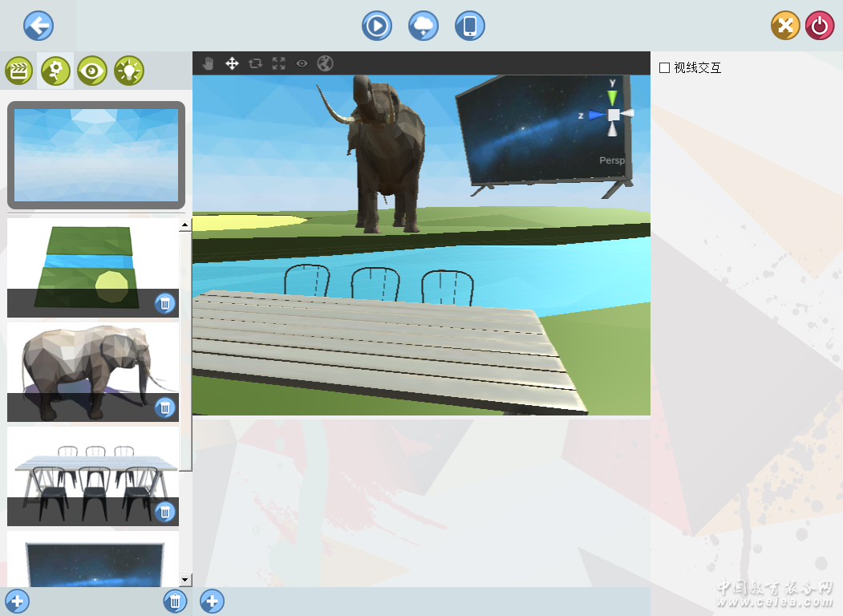Click the red power exit button
The image size is (843, 616).
pyautogui.click(x=820, y=26)
